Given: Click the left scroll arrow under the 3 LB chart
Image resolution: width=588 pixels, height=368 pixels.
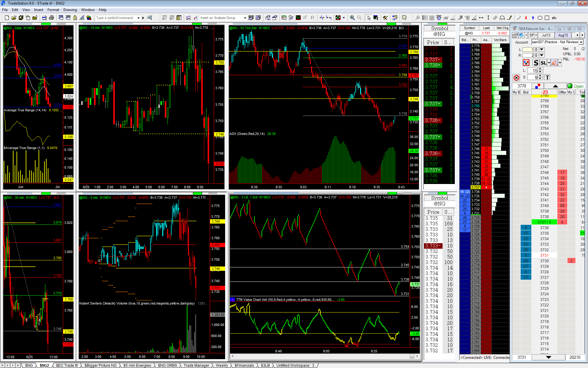Looking at the screenshot, I should point(232,356).
